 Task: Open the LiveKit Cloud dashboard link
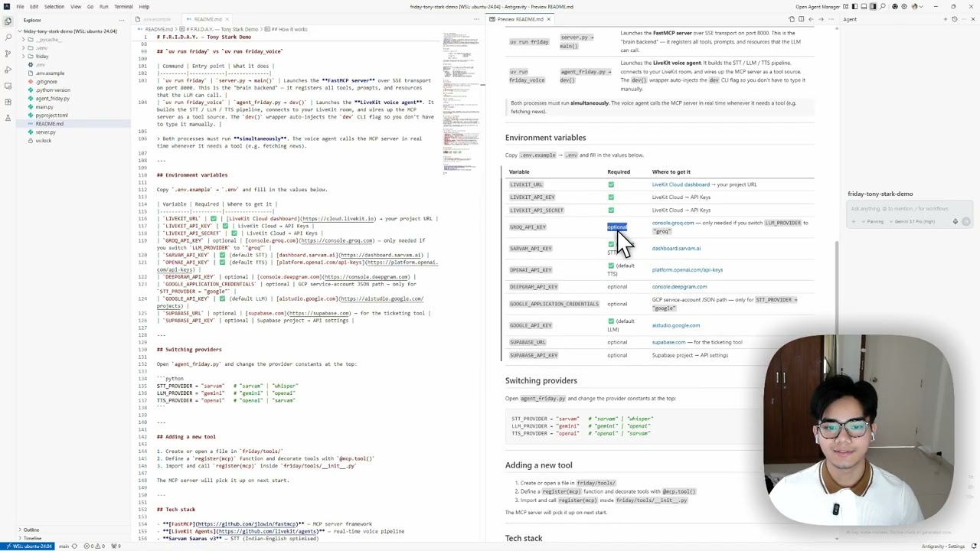coord(681,184)
